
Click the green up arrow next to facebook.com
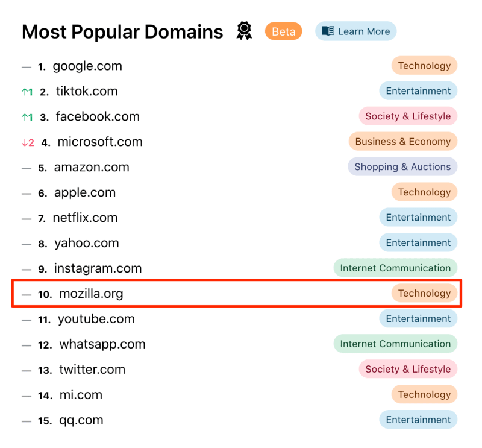[x=25, y=117]
